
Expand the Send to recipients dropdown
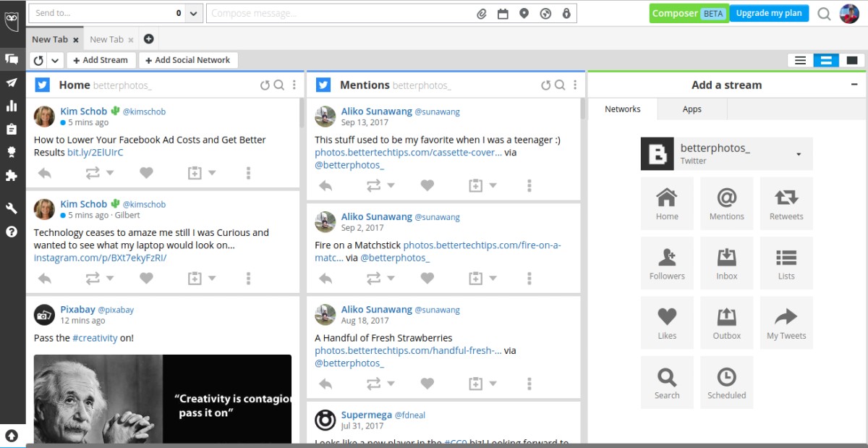coord(192,12)
